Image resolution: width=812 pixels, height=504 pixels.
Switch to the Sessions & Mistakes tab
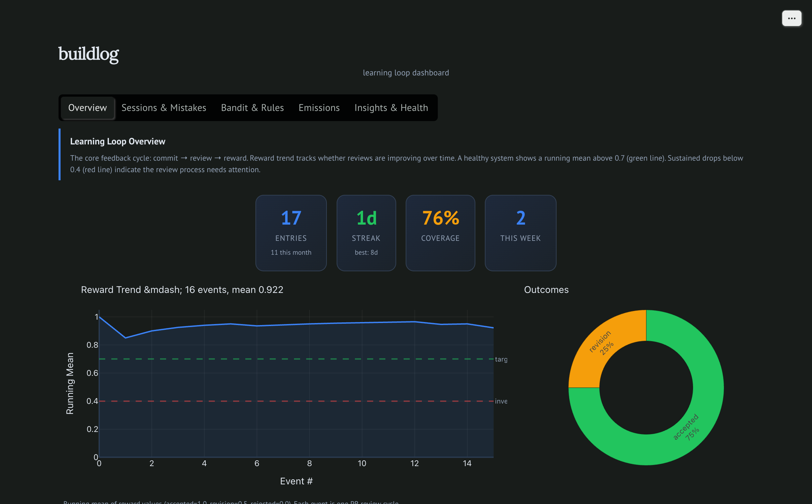point(164,108)
